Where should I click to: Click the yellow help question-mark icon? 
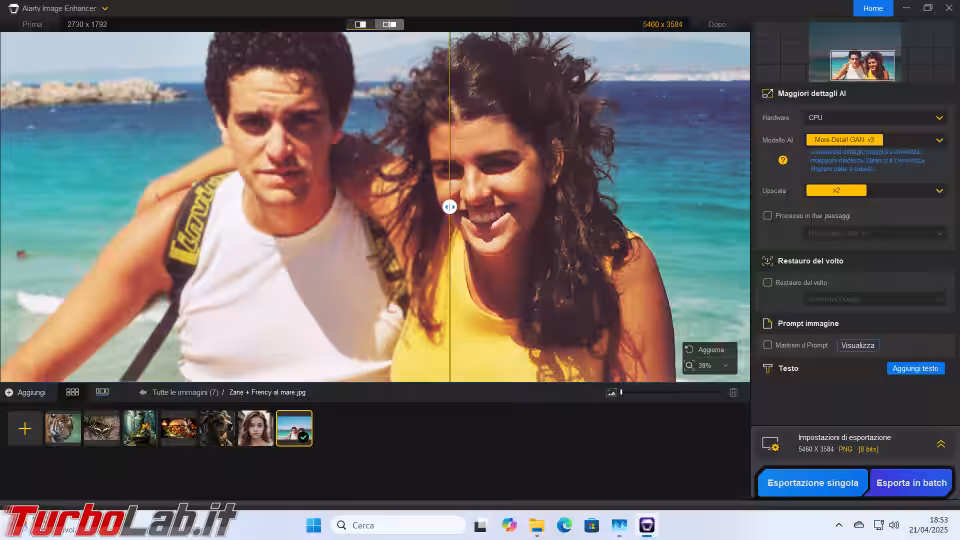[782, 160]
